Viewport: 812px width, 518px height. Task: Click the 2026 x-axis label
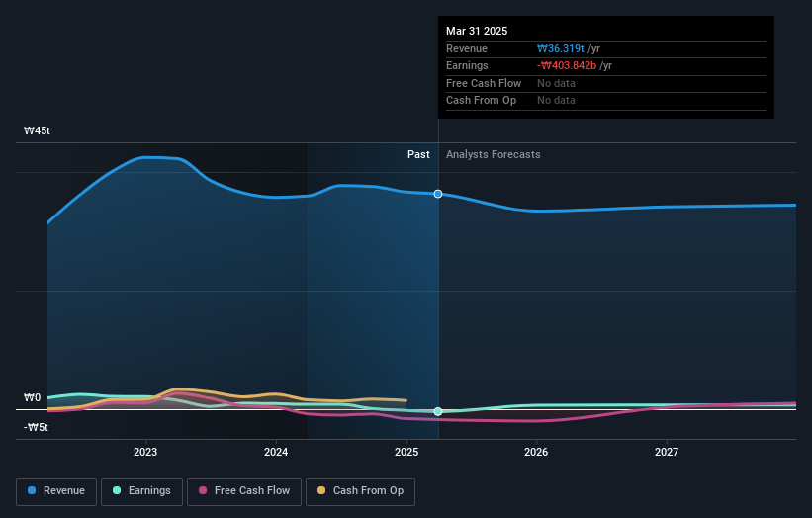point(536,452)
